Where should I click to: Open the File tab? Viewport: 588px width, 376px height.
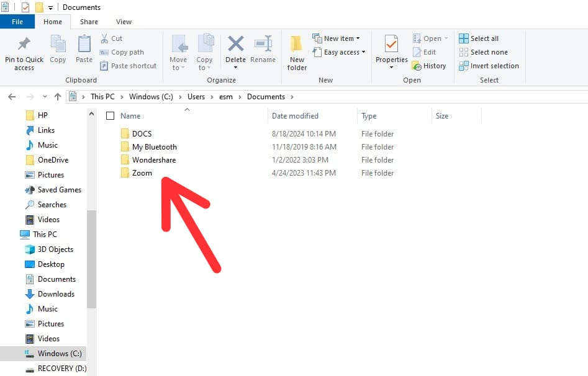tap(17, 22)
